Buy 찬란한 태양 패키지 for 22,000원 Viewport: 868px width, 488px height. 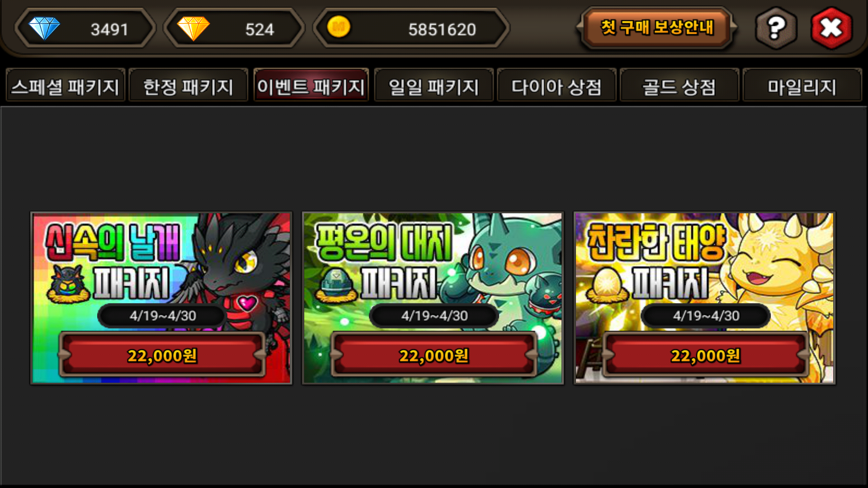click(x=705, y=355)
